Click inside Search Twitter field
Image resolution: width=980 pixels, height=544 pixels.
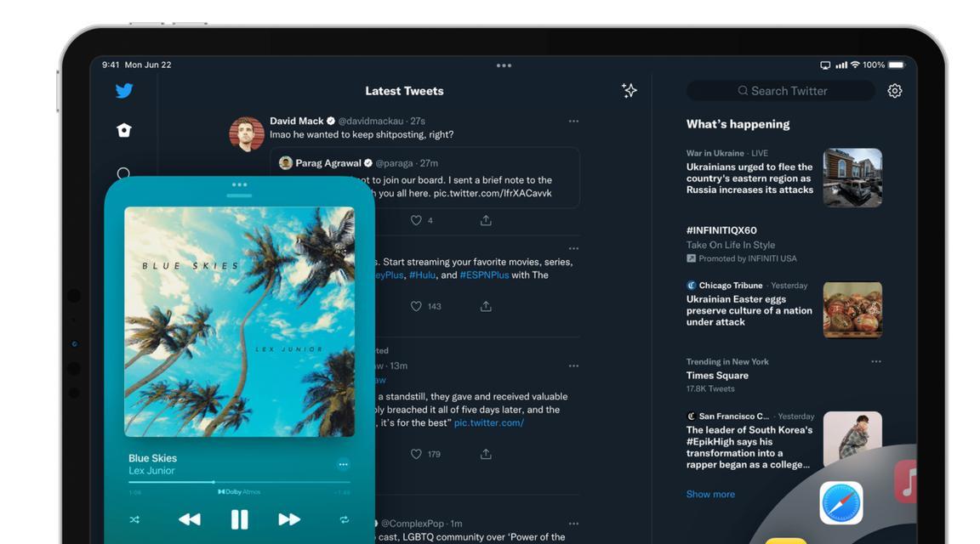[781, 91]
